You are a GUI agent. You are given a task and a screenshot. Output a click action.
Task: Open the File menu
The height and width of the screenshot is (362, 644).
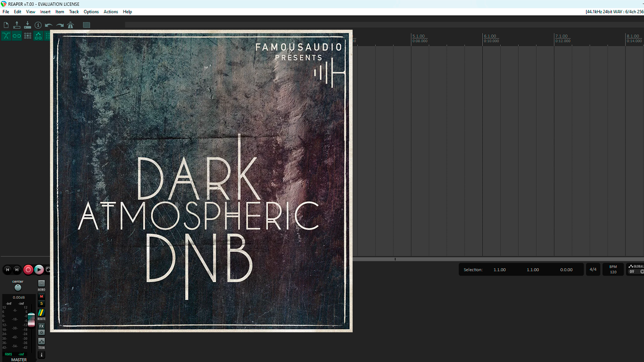click(x=6, y=12)
